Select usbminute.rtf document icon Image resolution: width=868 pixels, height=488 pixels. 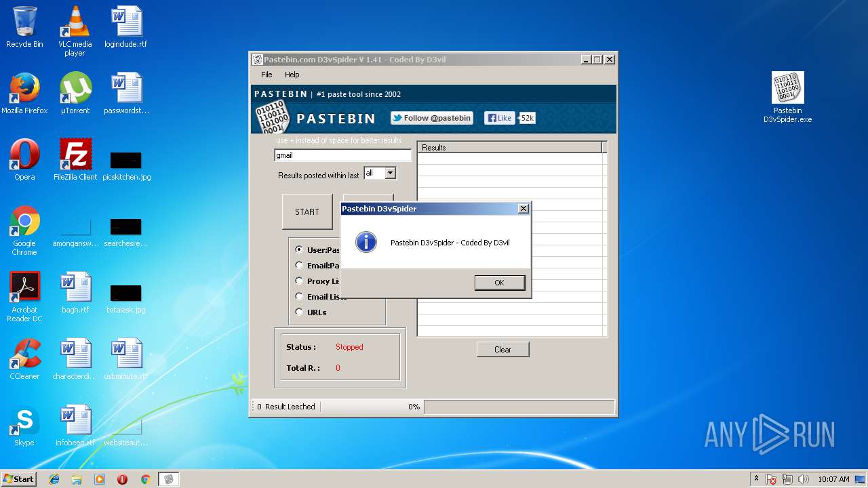(126, 359)
